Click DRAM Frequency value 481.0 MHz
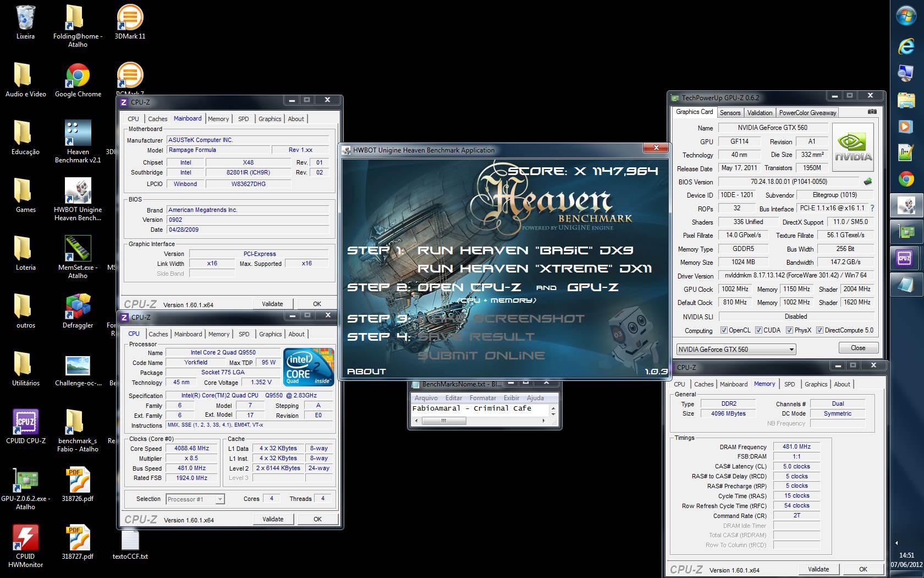924x578 pixels. 796,446
